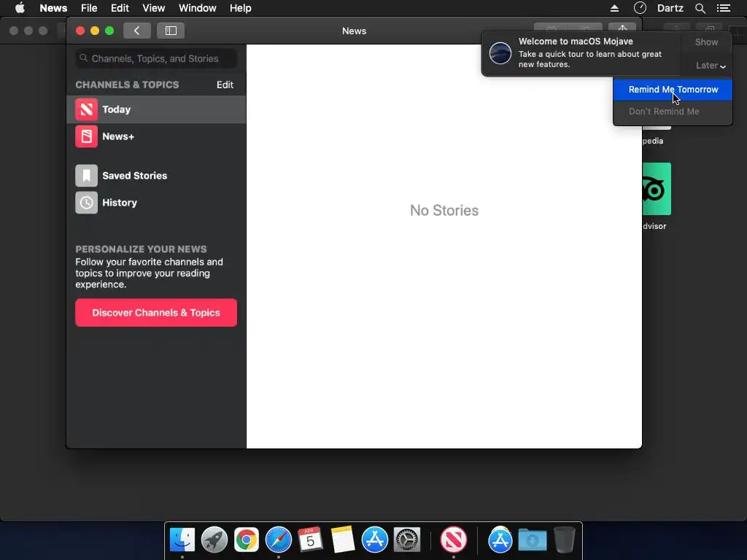
Task: Open the View menu
Action: click(x=153, y=8)
